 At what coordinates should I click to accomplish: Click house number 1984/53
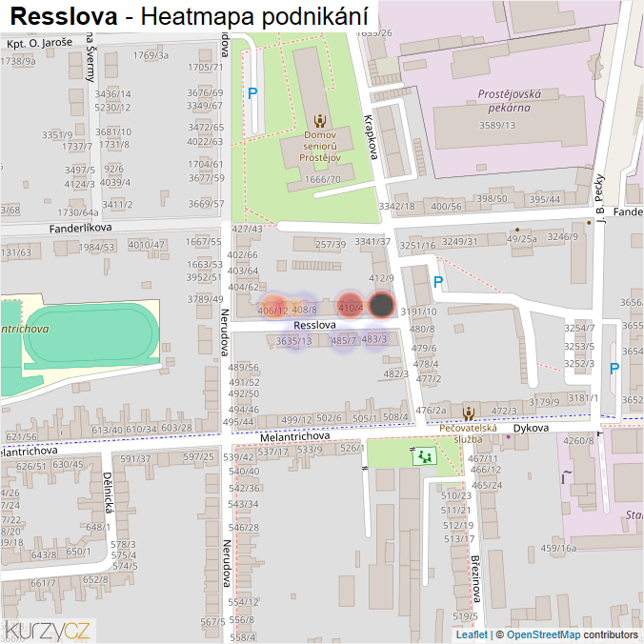[x=96, y=247]
